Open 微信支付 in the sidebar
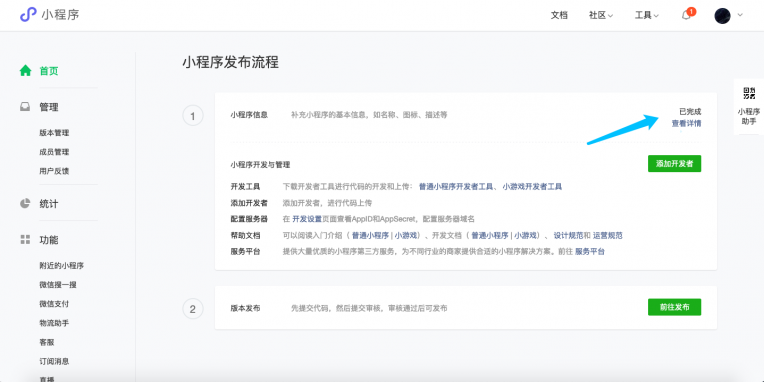764x382 pixels. tap(54, 304)
